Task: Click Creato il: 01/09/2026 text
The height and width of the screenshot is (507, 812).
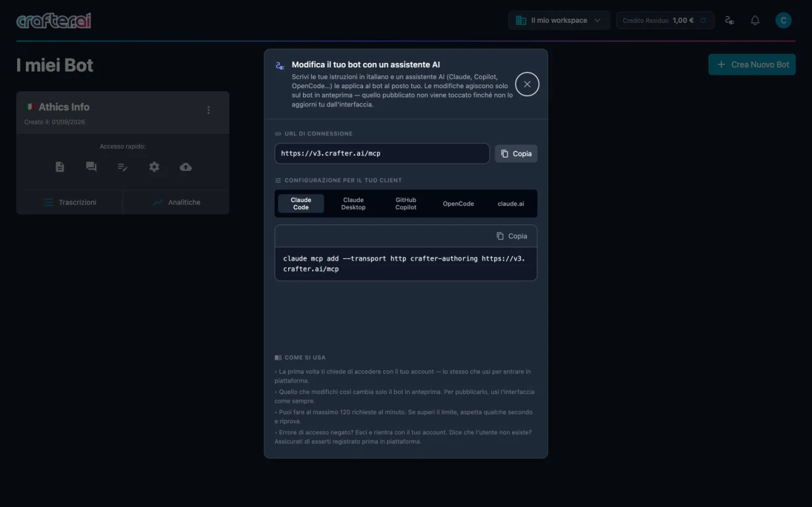Action: pyautogui.click(x=55, y=122)
